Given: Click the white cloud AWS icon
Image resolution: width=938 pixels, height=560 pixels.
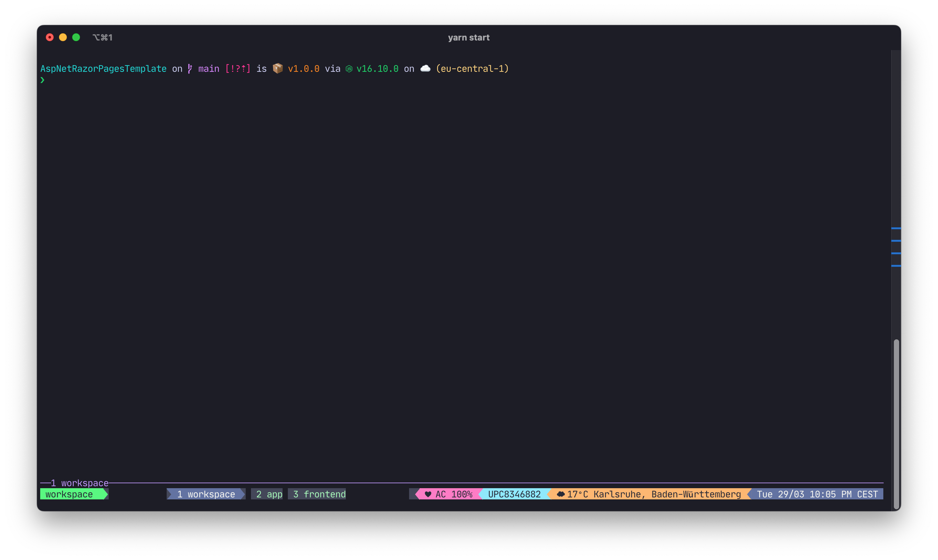Looking at the screenshot, I should coord(425,68).
